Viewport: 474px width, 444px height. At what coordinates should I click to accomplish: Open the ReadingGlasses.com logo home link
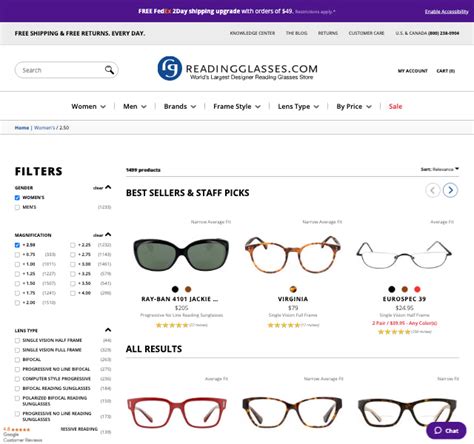coord(237,69)
